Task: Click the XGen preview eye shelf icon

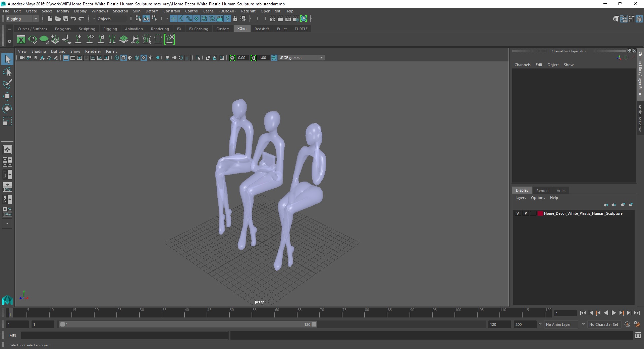Action: pos(33,40)
